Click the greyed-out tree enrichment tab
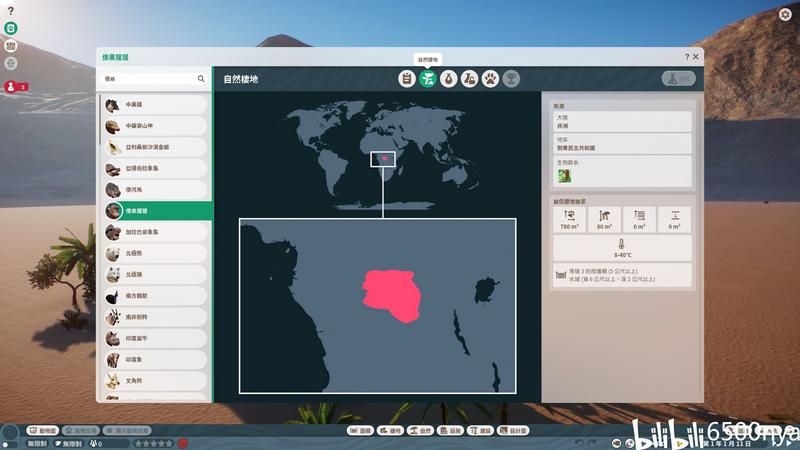Screen dimensions: 800x450 tap(511, 79)
